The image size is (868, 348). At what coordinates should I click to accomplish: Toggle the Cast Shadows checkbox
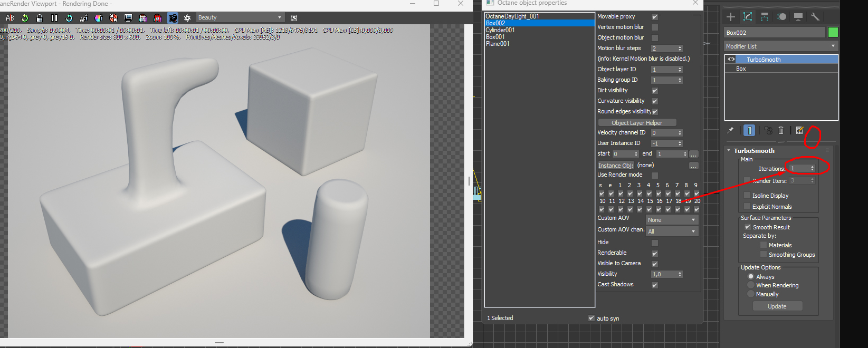[655, 285]
